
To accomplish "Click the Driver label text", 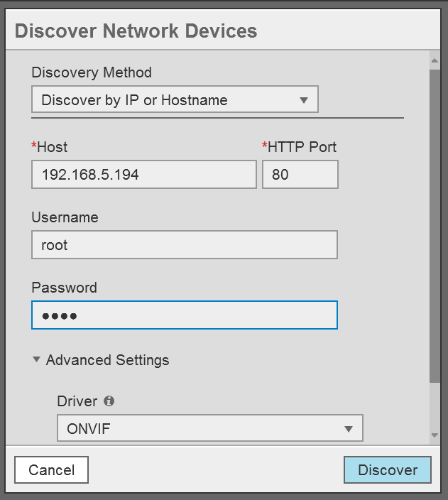I will click(x=77, y=401).
